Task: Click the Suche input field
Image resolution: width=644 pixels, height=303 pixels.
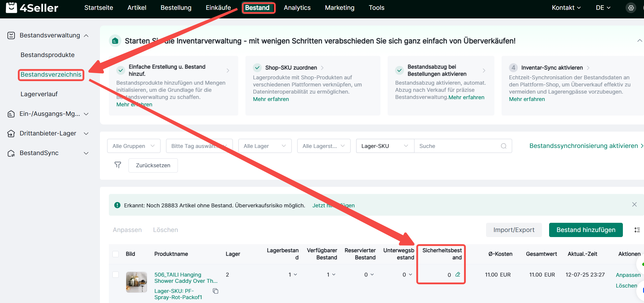Action: click(457, 146)
